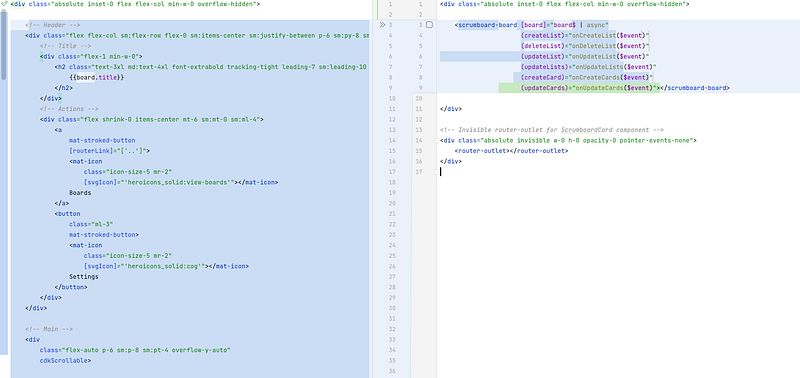Click the 'class="ml-3"' attribute line
Image resolution: width=800 pixels, height=378 pixels.
(x=91, y=224)
